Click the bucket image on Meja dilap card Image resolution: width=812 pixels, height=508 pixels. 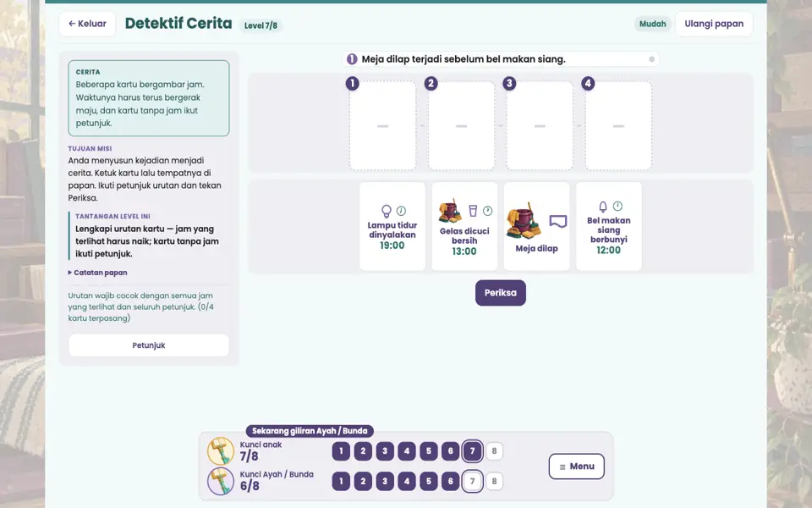coord(524,220)
